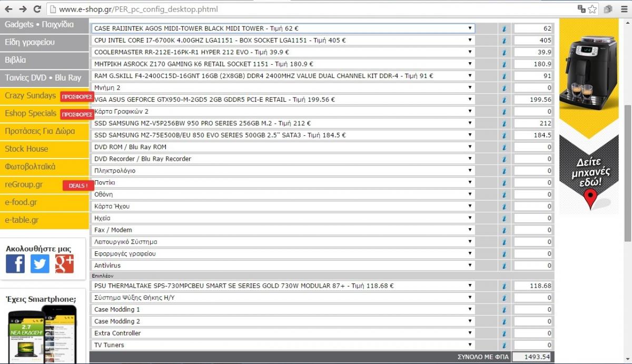Open the CPU INTEL CORE I7-6700K dropdown
This screenshot has width=632, height=364.
[283, 40]
